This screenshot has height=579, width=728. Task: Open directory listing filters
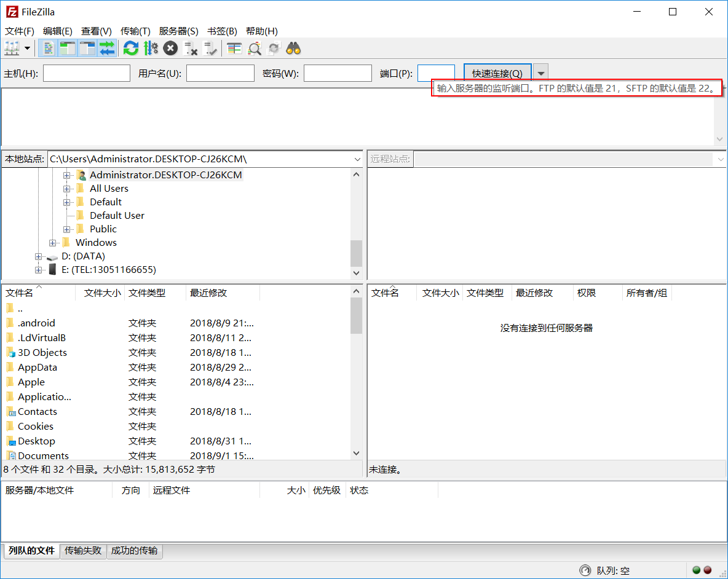234,48
